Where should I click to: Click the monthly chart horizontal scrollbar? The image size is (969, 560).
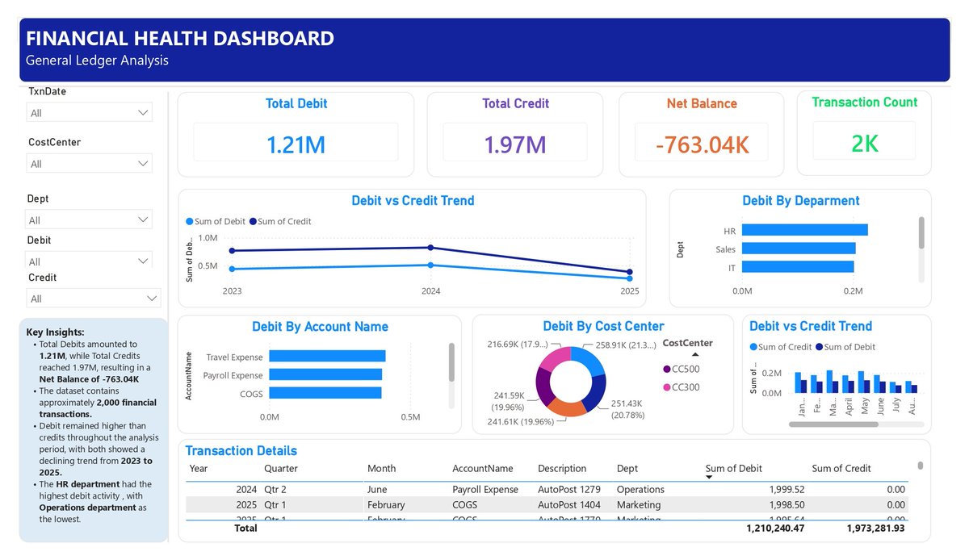point(833,424)
